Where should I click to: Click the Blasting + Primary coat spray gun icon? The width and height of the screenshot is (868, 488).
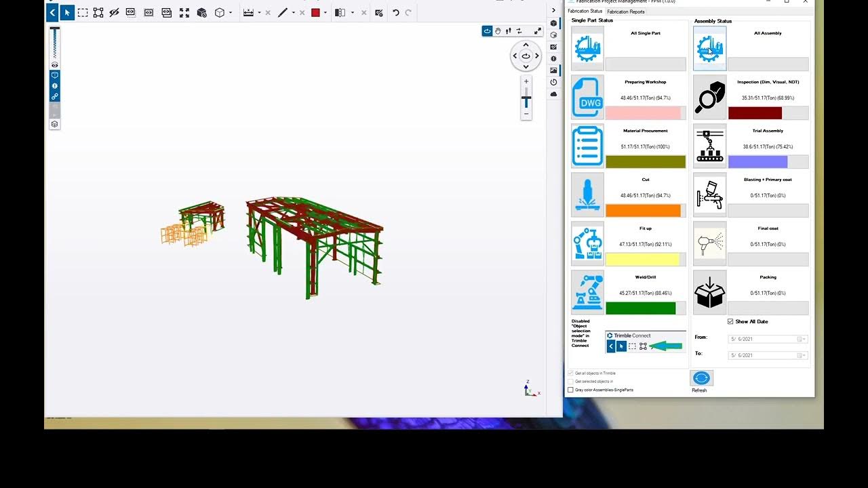click(x=710, y=195)
